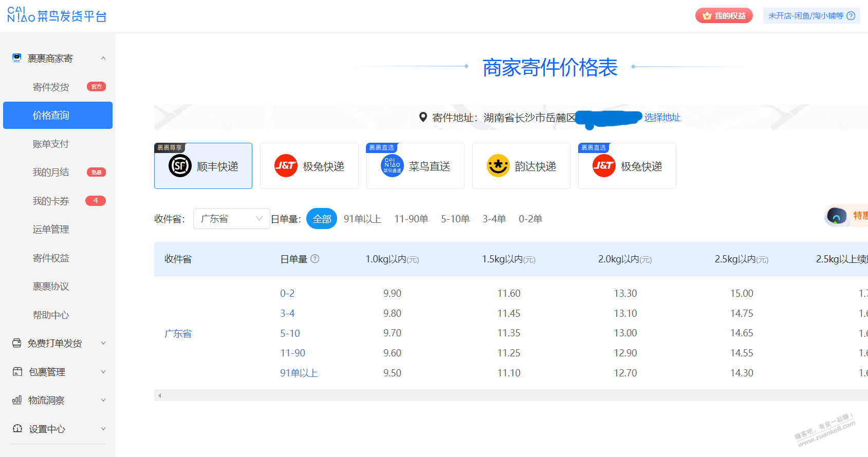The image size is (868, 457).
Task: Filter daily volume by 5-10单
Action: point(455,219)
